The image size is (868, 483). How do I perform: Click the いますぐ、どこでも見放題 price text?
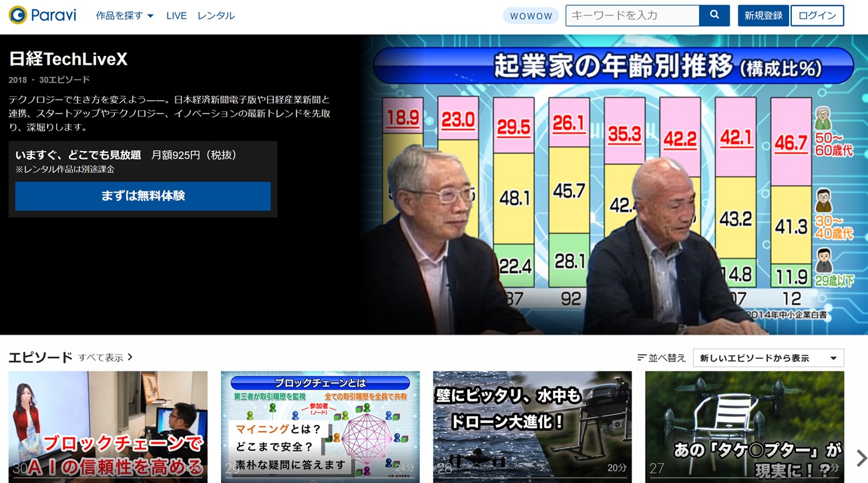click(126, 155)
